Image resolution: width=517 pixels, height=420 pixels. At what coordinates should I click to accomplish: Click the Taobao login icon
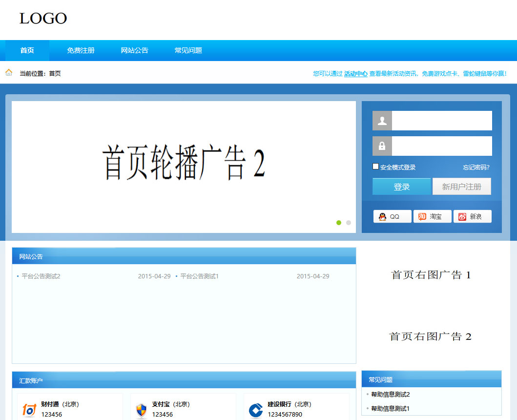422,217
